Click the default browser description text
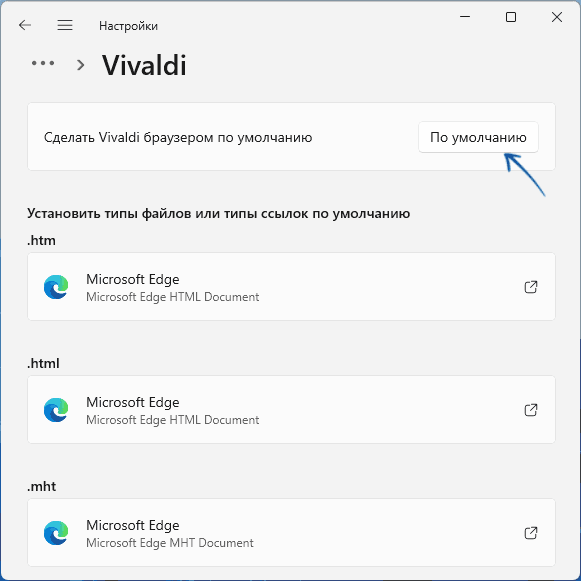This screenshot has width=581, height=581. (x=178, y=137)
